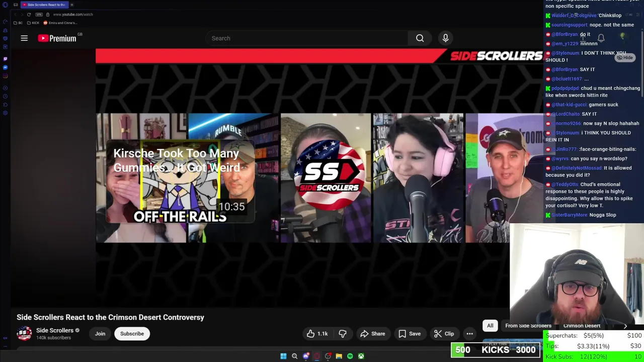This screenshot has width=644, height=362.
Task: Select the Side Scrollers React browser tab
Action: point(44,5)
